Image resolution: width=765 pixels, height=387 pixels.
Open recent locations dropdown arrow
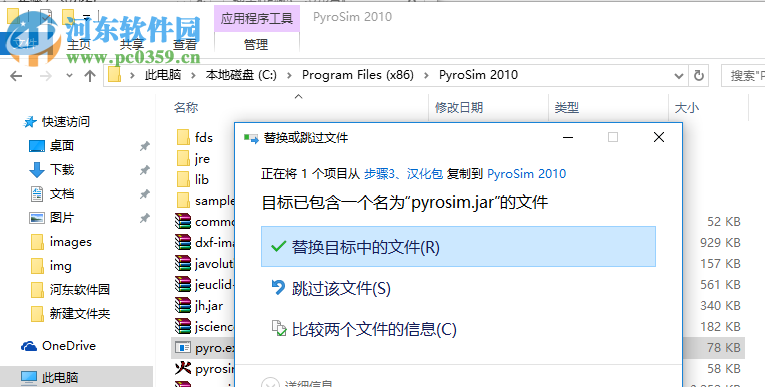pos(69,76)
